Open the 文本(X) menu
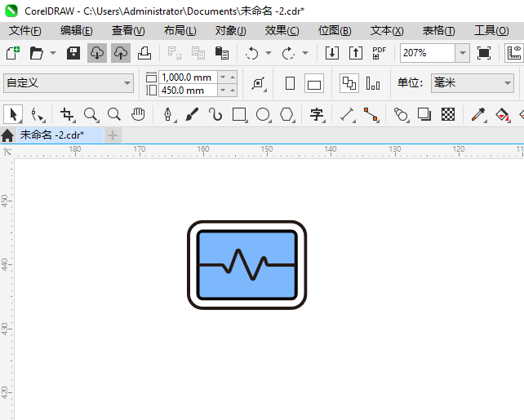The height and width of the screenshot is (420, 524). click(387, 31)
